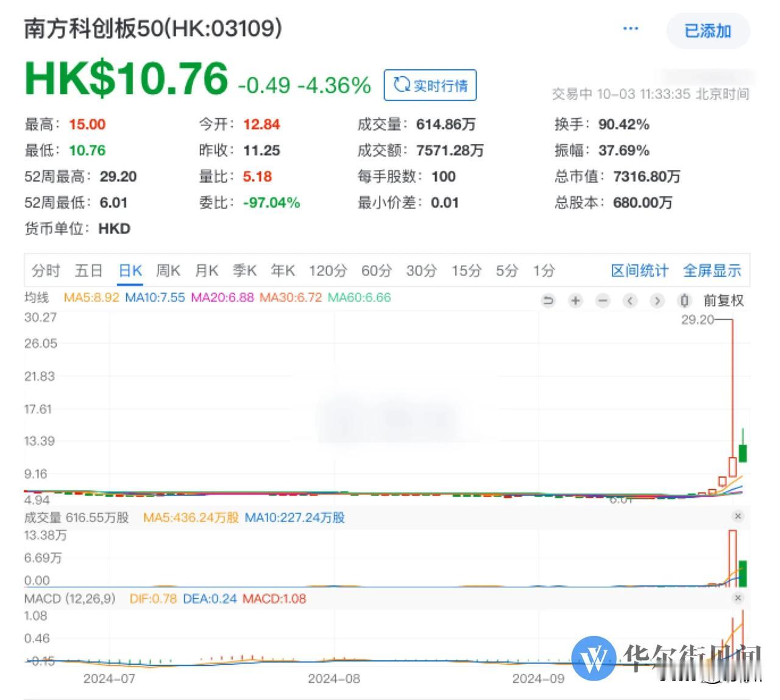
Task: Switch to the 30分 chart tab
Action: pyautogui.click(x=422, y=270)
